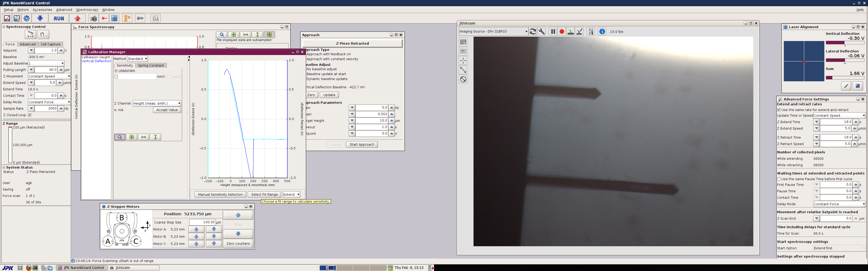This screenshot has width=868, height=271.
Task: Click the Zero counters button
Action: [x=238, y=244]
